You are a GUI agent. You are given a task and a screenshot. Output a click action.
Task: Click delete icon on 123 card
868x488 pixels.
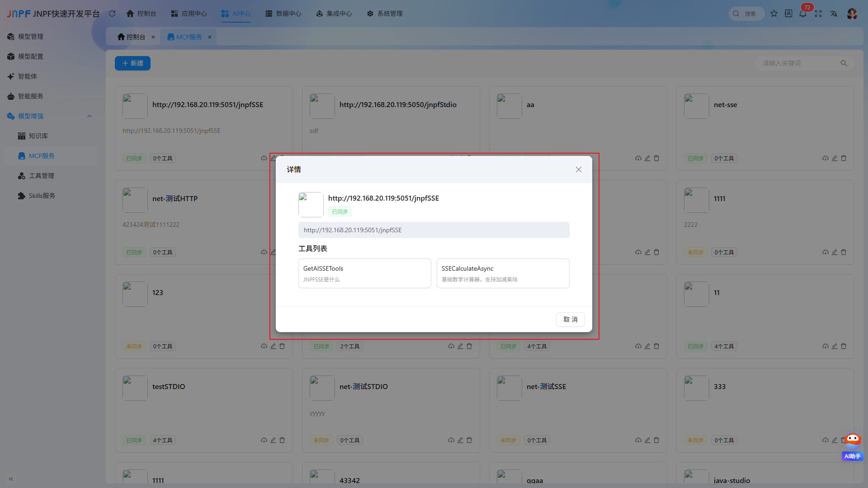pyautogui.click(x=282, y=346)
